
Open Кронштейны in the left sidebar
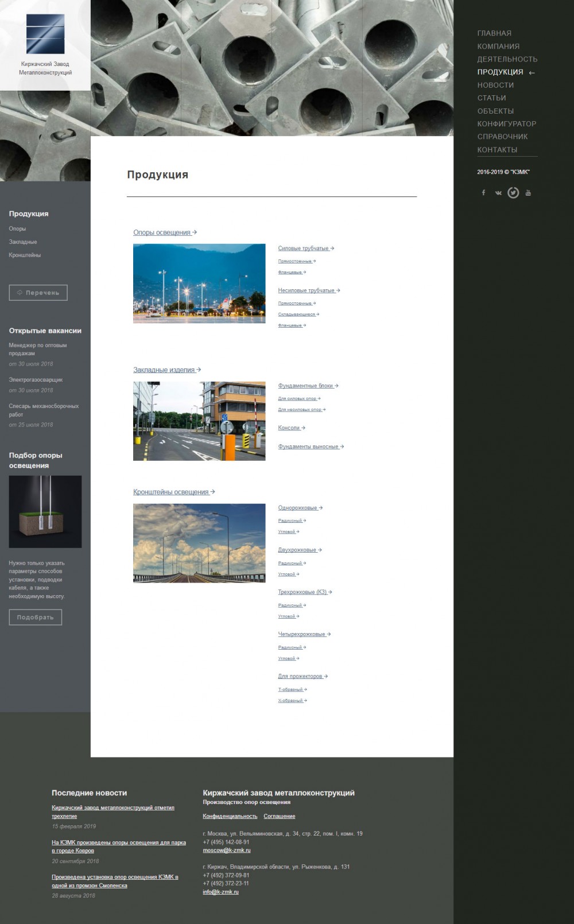pyautogui.click(x=25, y=255)
